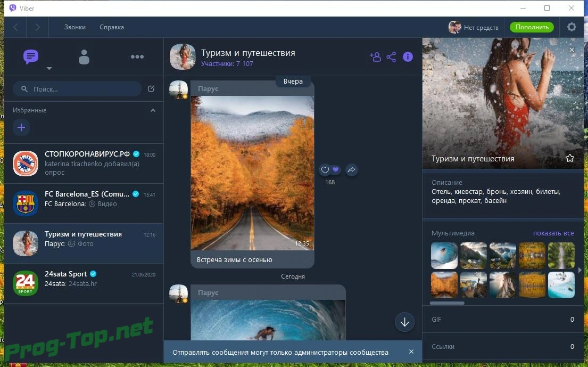Click the 24sata Sport logo avatar
The height and width of the screenshot is (367, 588).
click(x=26, y=283)
